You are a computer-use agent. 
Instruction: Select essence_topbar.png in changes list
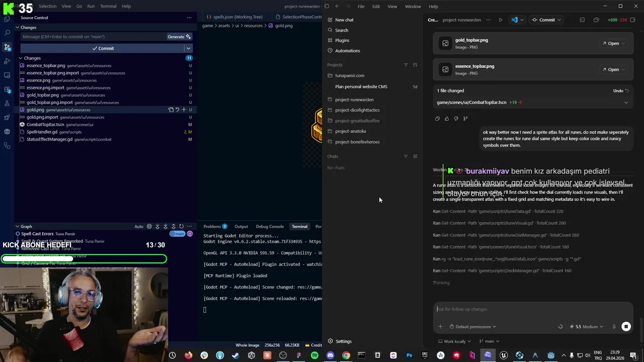click(106, 65)
